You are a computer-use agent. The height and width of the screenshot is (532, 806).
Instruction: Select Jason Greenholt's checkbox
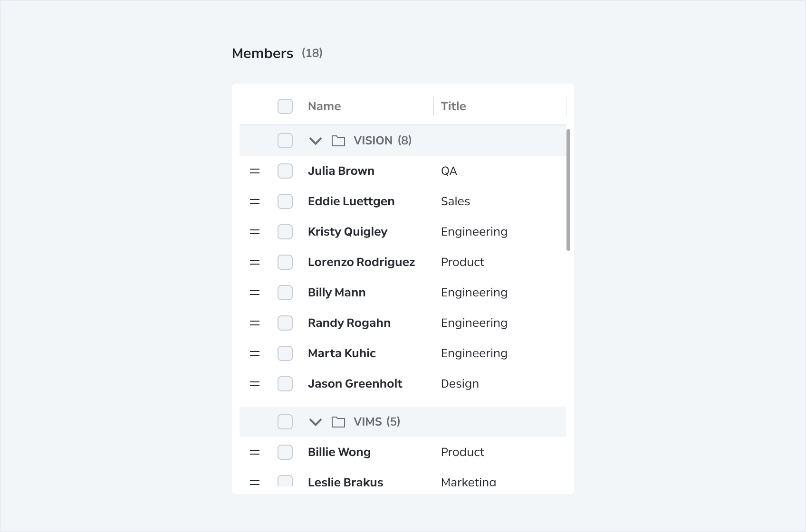[x=285, y=384]
